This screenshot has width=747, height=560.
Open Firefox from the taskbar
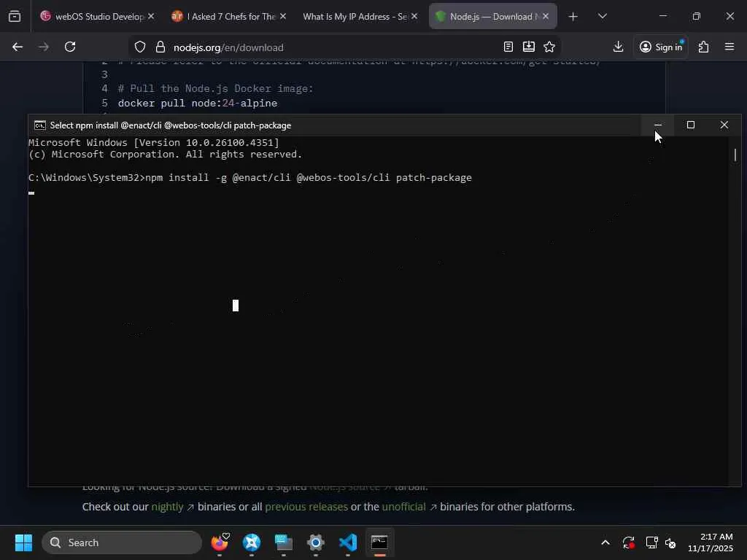220,542
